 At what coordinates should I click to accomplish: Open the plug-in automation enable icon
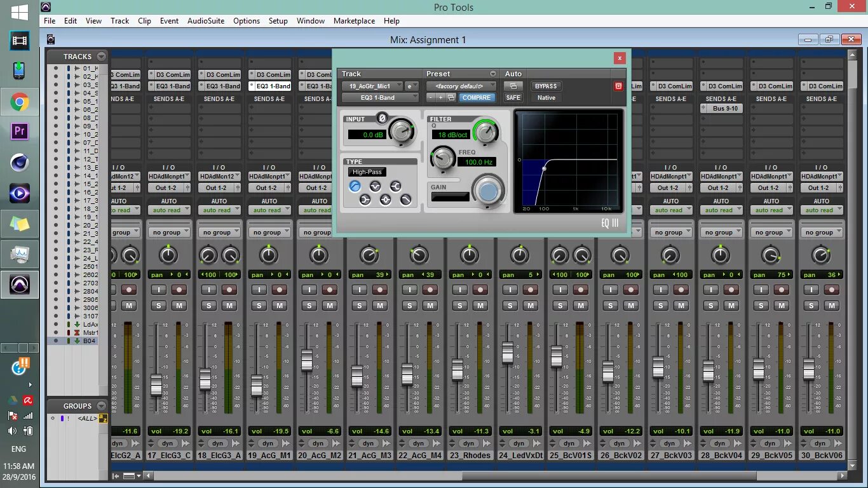pyautogui.click(x=513, y=86)
